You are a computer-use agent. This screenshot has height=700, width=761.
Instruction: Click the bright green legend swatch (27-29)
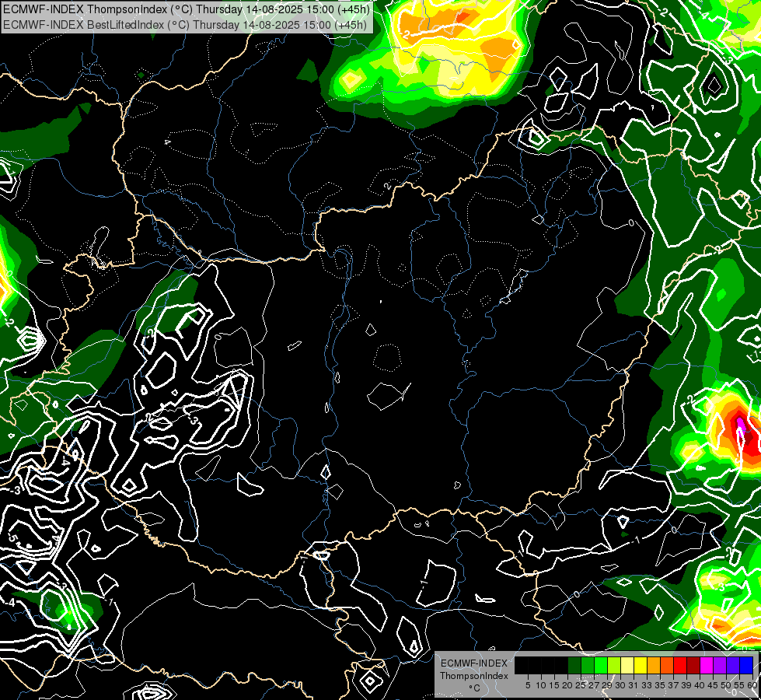pyautogui.click(x=601, y=665)
